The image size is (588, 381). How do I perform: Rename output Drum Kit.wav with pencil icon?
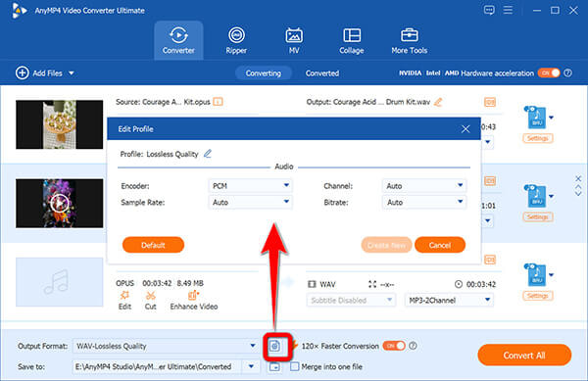coord(438,102)
